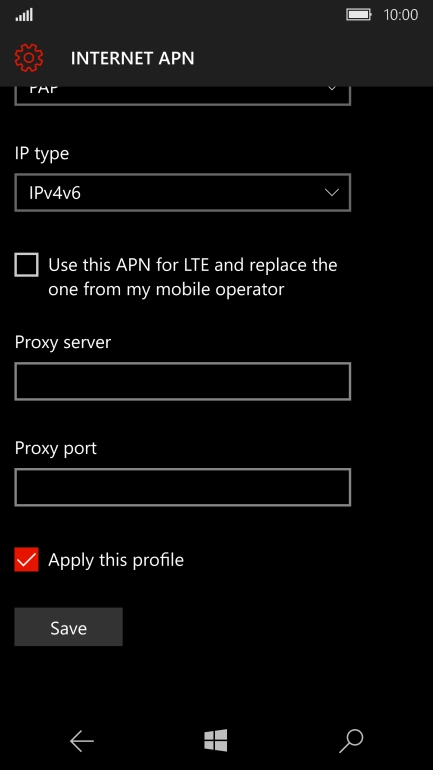Open Search with the magnifier icon
433x770 pixels.
click(x=351, y=741)
